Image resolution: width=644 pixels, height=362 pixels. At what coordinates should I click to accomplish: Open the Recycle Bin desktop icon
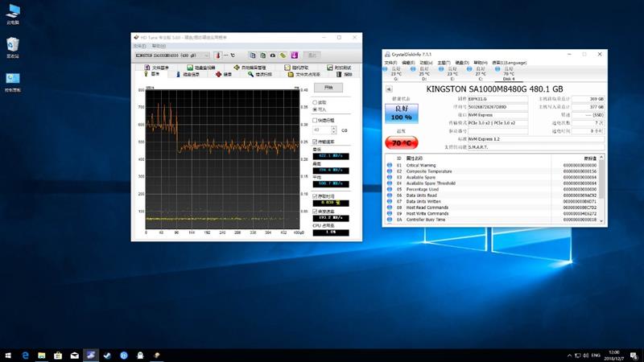(x=13, y=47)
